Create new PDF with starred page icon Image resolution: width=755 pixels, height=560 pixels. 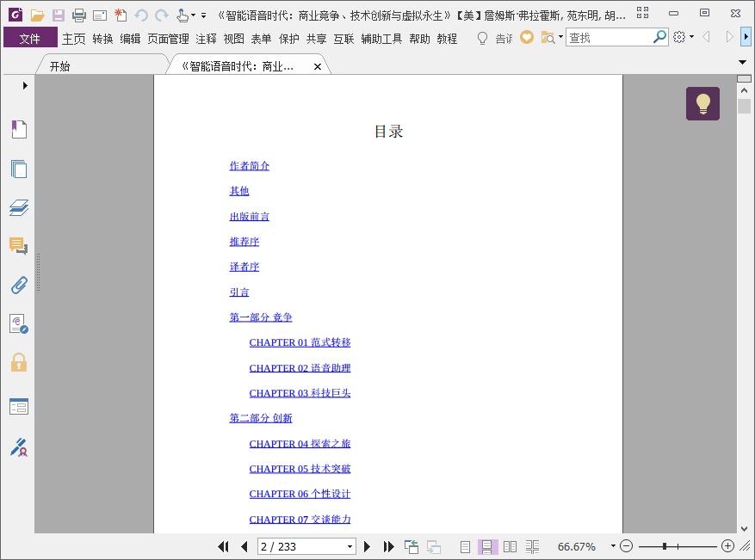(121, 15)
